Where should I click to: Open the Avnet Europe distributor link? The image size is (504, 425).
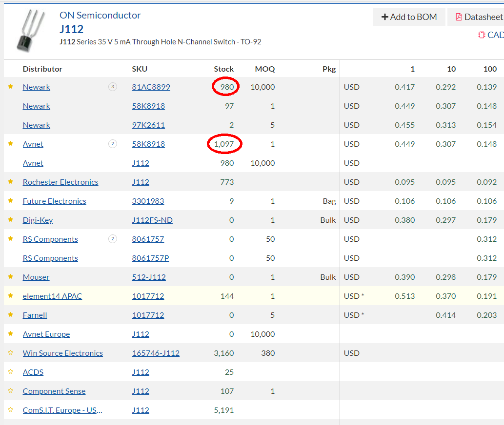pos(46,334)
